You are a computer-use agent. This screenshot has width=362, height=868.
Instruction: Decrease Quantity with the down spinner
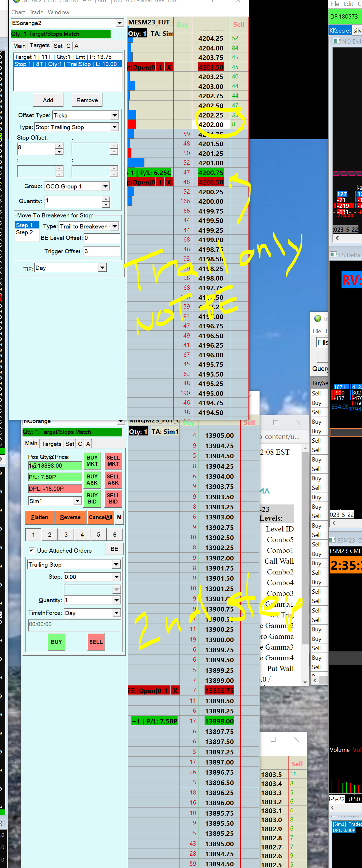coord(106,204)
